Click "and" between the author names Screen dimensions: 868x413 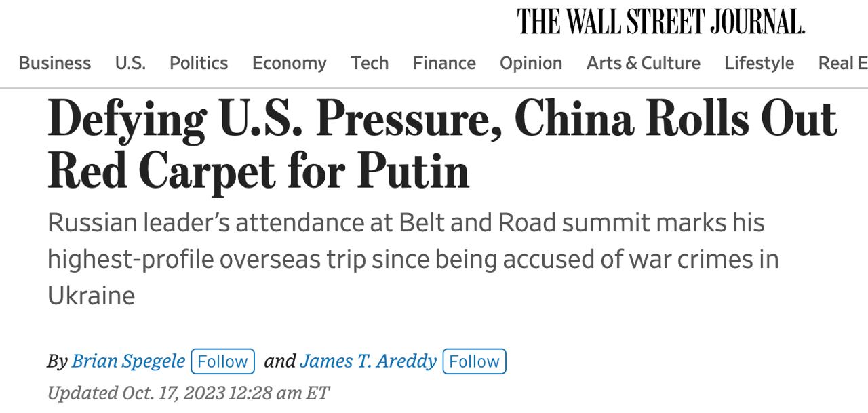click(x=279, y=361)
